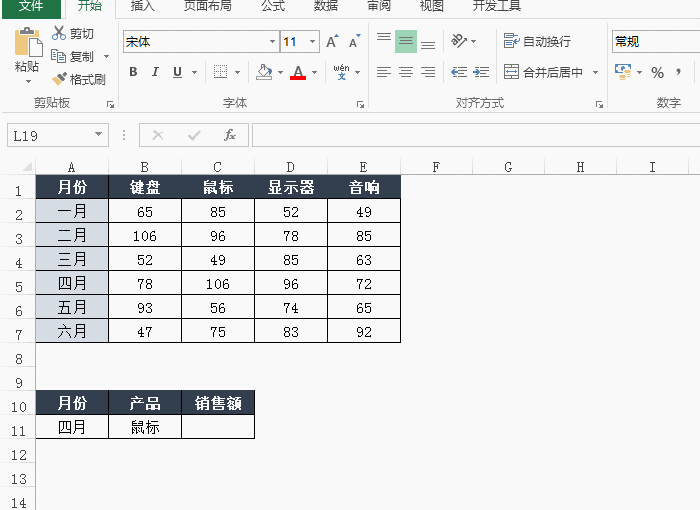This screenshot has height=510, width=700.
Task: Click the confirm checkmark in formula bar
Action: click(x=194, y=135)
